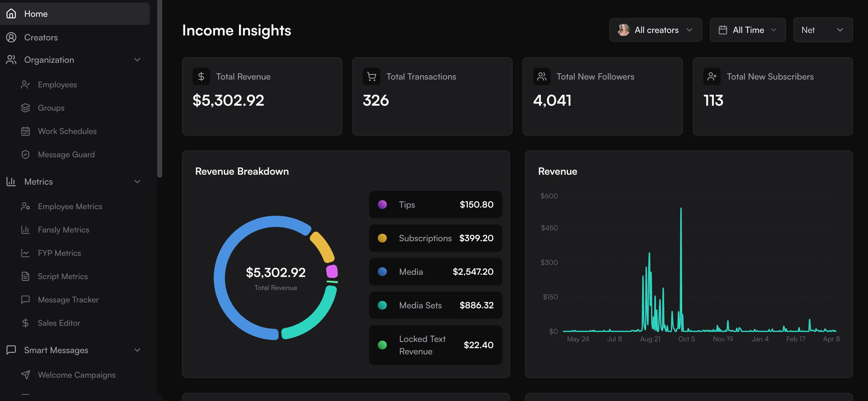868x401 pixels.
Task: Click the Work Schedules calendar icon
Action: coord(25,131)
